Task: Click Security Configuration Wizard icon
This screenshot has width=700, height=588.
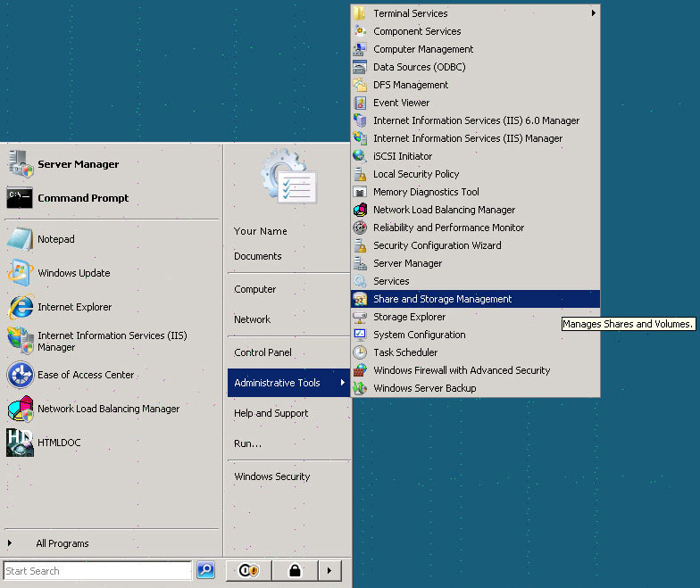Action: point(360,245)
